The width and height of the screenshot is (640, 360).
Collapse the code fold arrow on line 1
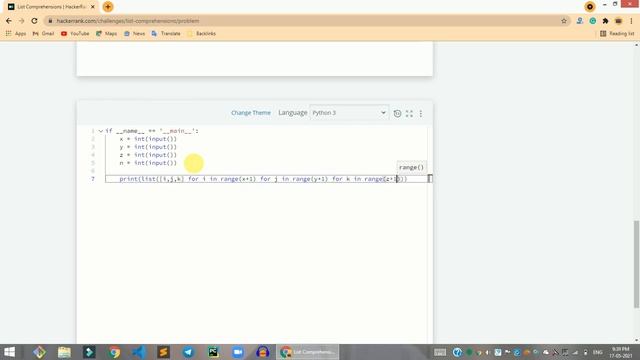100,131
